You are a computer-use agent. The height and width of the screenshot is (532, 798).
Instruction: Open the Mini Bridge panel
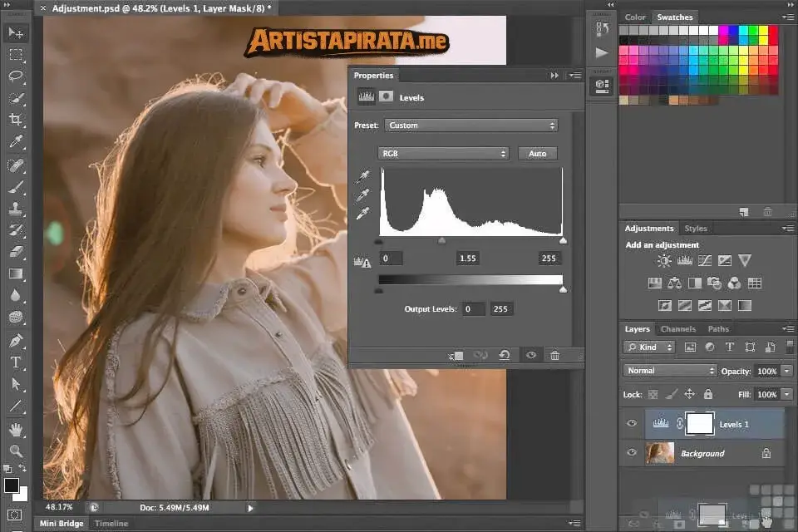click(60, 524)
